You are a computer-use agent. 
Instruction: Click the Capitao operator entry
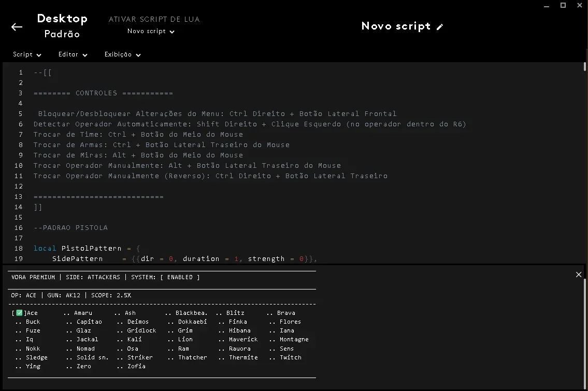pyautogui.click(x=89, y=322)
